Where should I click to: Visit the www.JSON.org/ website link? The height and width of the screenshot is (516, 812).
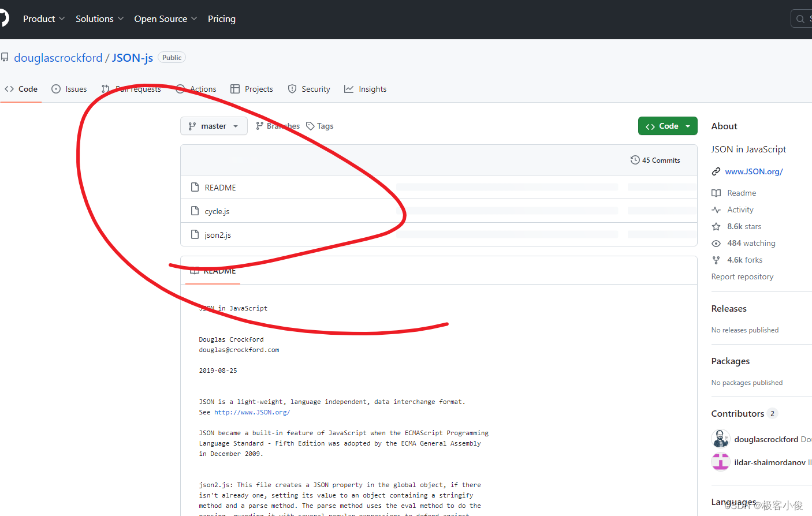[754, 171]
